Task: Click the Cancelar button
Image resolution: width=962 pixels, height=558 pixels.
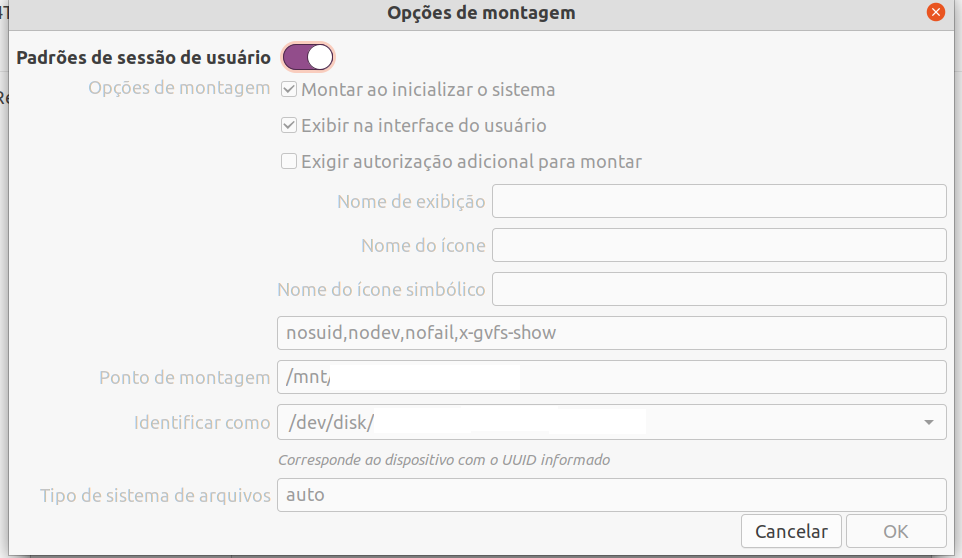Action: point(791,531)
